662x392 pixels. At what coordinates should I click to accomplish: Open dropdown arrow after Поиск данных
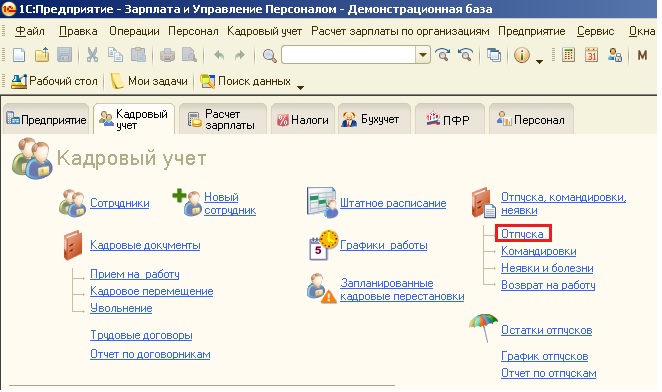(300, 87)
